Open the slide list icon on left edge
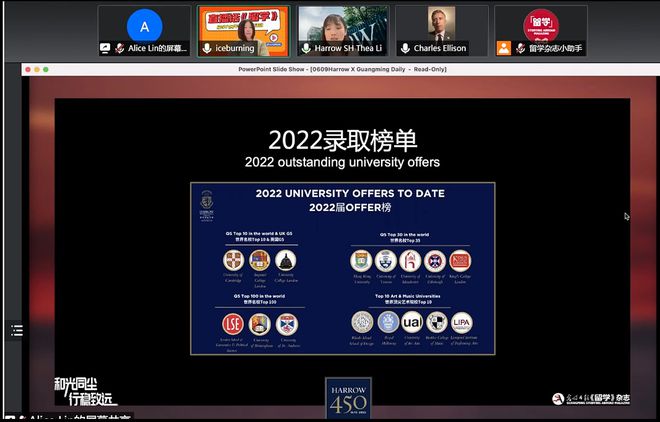 pyautogui.click(x=16, y=330)
